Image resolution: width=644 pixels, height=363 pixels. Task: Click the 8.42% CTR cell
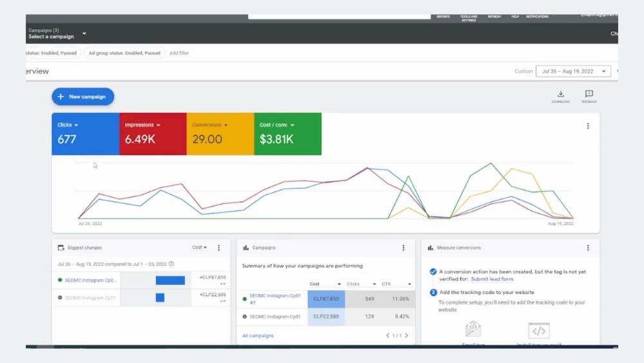click(x=402, y=317)
